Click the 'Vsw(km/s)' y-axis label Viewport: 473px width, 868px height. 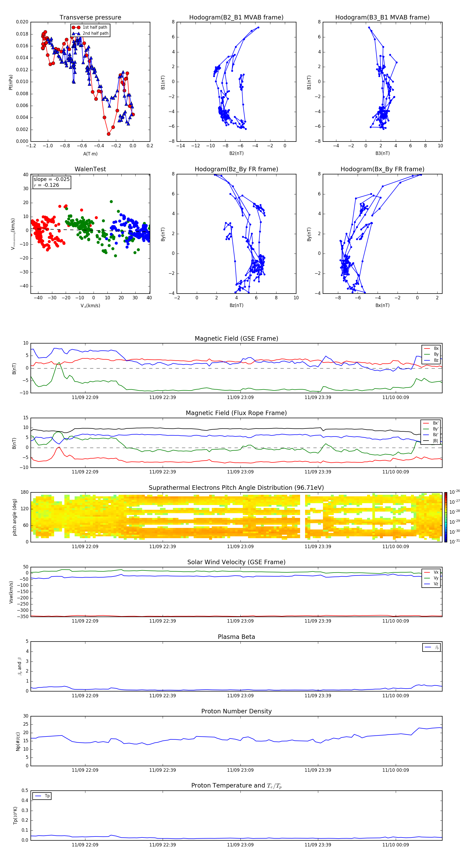(x=11, y=592)
